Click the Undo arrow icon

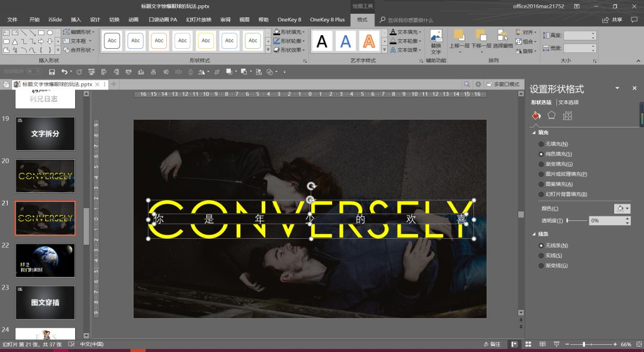click(x=64, y=72)
